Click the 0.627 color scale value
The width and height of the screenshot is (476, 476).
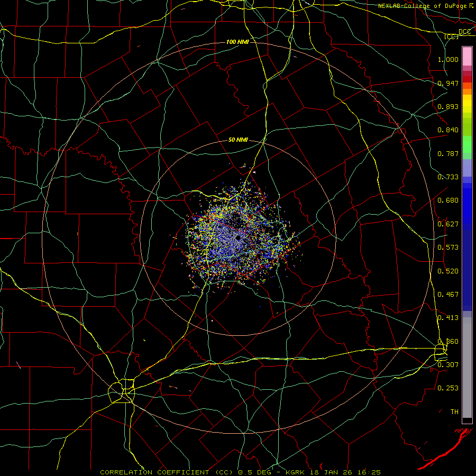(x=448, y=224)
